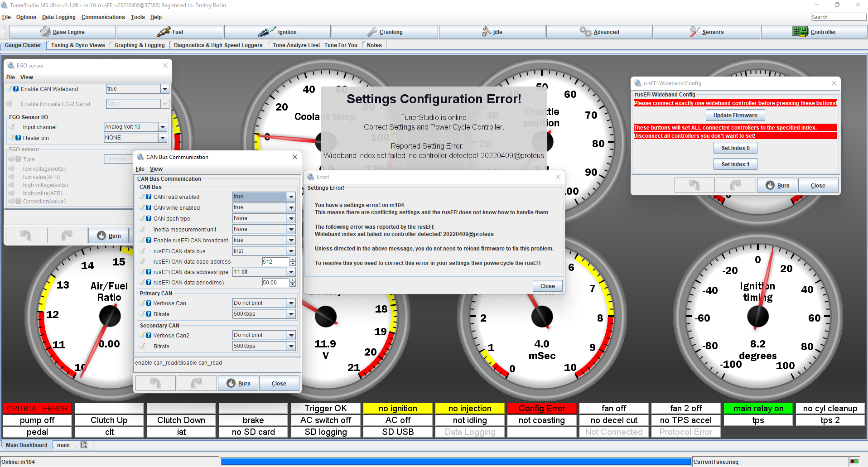Expand the rusEFI CAN data address type dropdown
This screenshot has width=868, height=467.
click(x=291, y=272)
